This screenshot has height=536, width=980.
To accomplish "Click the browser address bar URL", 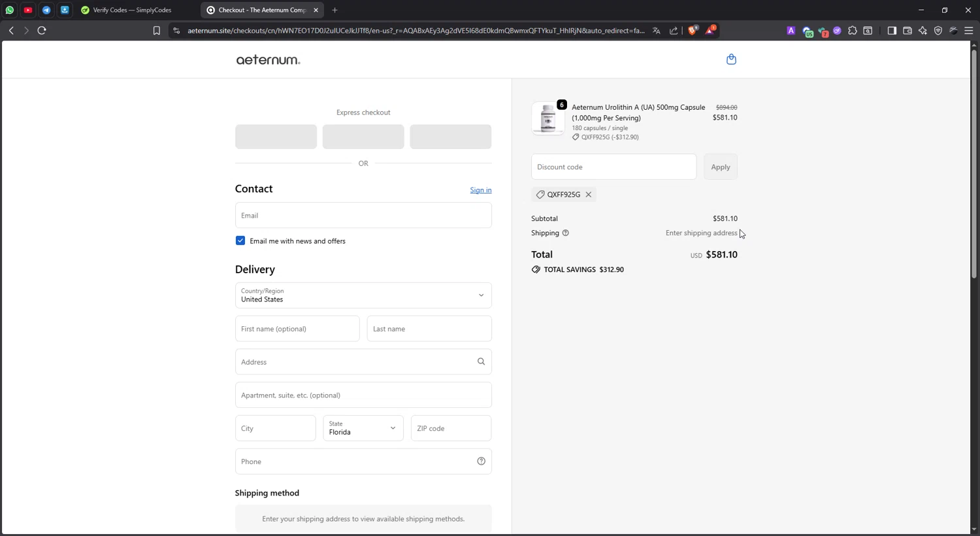I will 416,31.
